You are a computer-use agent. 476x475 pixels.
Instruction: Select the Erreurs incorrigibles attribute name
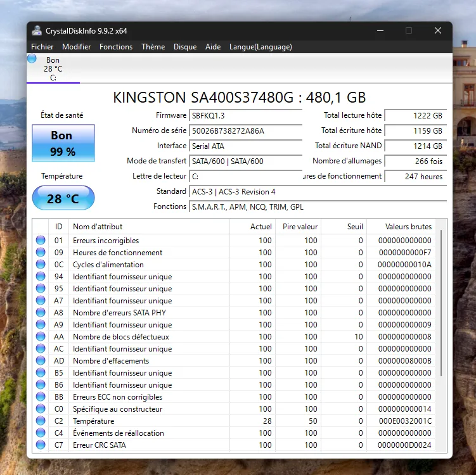pyautogui.click(x=106, y=241)
